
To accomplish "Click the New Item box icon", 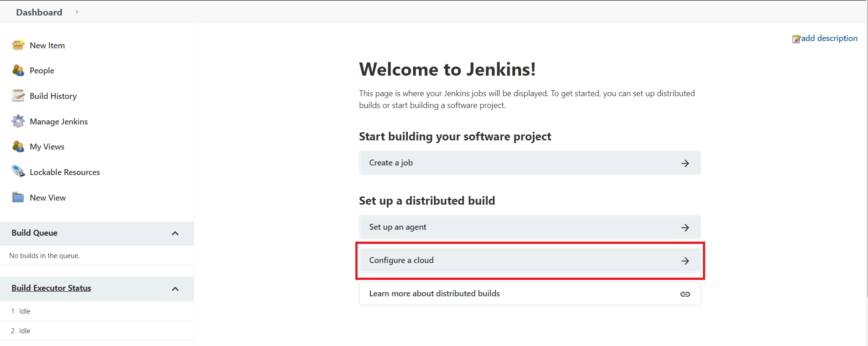I will tap(18, 45).
